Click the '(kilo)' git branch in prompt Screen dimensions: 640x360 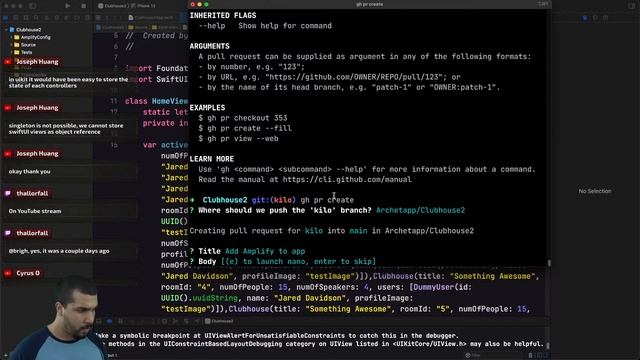point(283,200)
